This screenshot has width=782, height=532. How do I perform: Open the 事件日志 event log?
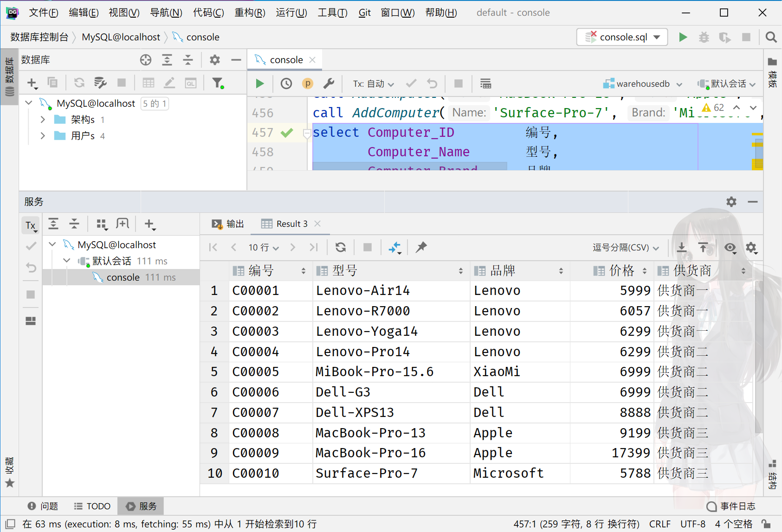(731, 506)
